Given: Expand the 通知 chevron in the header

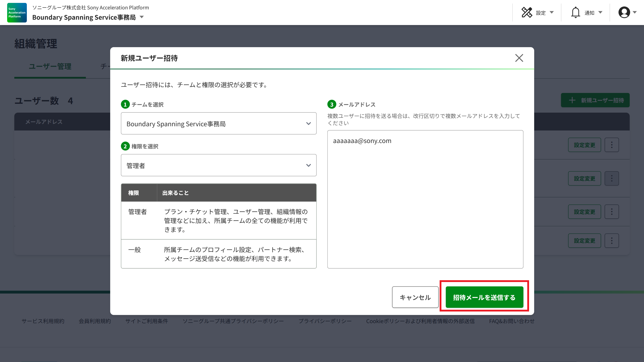Looking at the screenshot, I should (x=600, y=12).
